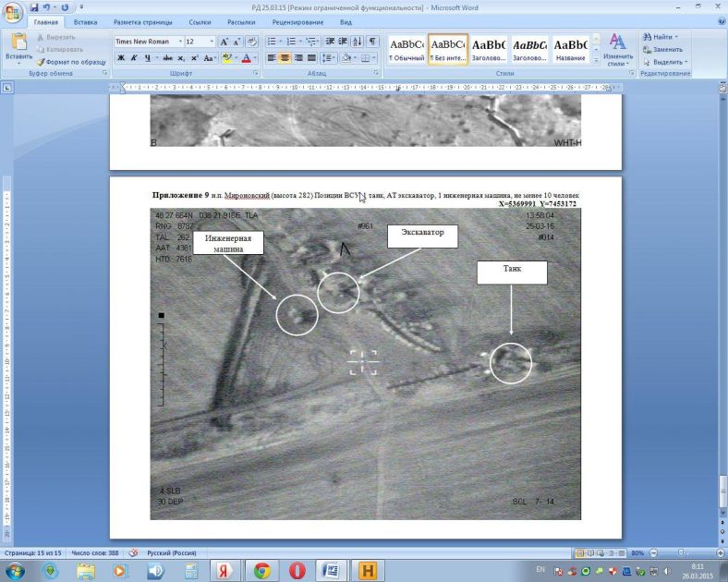
Task: Apply italic formatting (К)
Action: point(135,57)
